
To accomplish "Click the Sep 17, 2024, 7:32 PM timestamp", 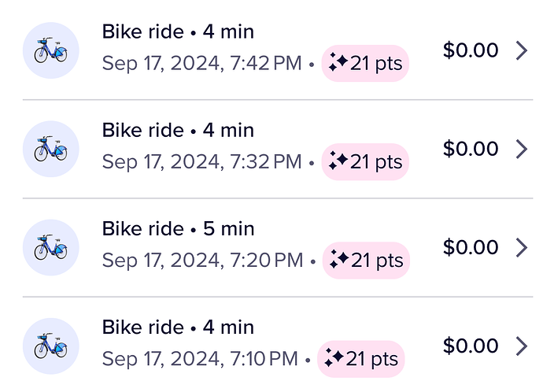I will point(201,162).
